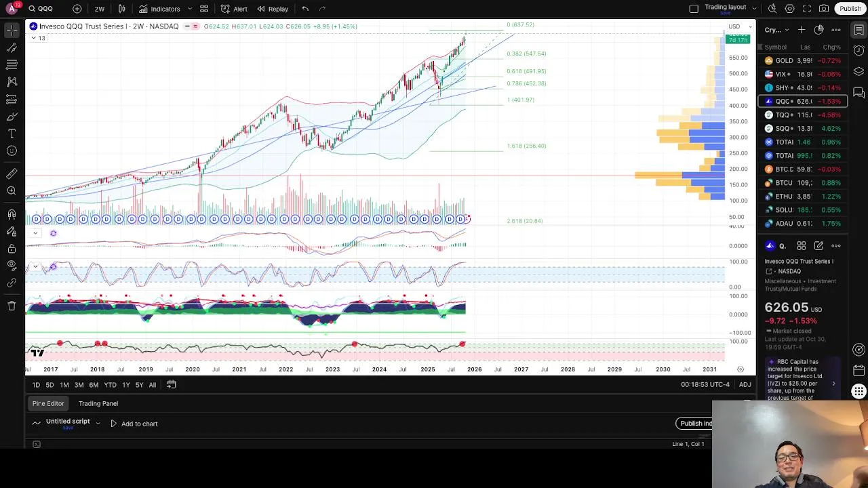Image resolution: width=868 pixels, height=488 pixels.
Task: Redo the last chart action
Action: click(322, 9)
